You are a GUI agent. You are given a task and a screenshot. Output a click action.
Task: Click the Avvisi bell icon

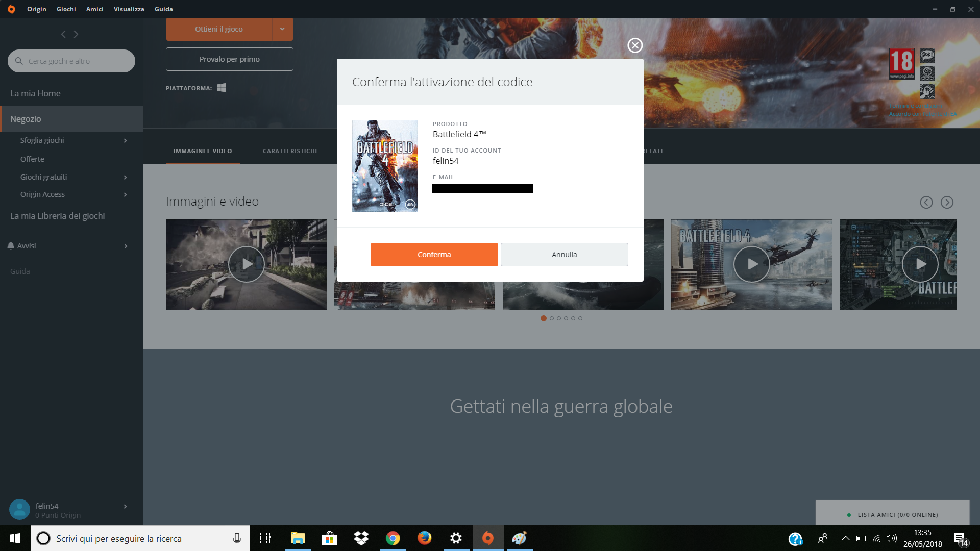coord(11,246)
